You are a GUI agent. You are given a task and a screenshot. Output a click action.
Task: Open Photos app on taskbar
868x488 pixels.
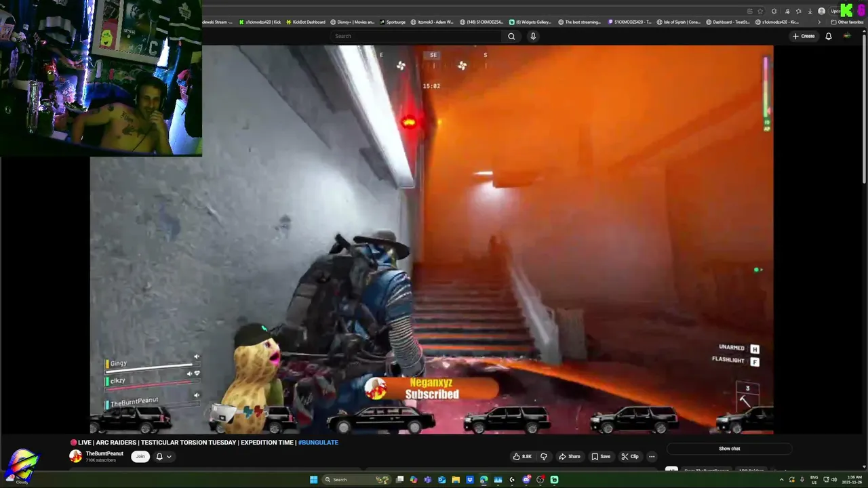click(x=498, y=480)
